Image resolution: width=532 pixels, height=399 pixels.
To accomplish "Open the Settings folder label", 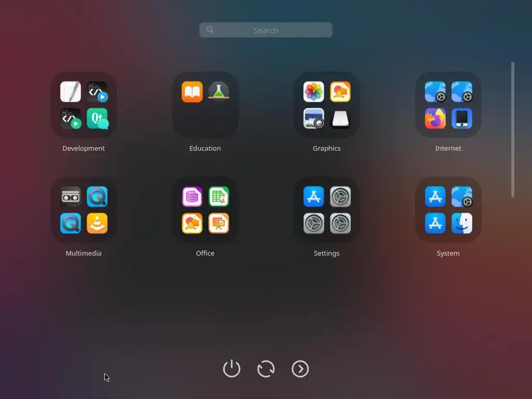I will click(326, 253).
